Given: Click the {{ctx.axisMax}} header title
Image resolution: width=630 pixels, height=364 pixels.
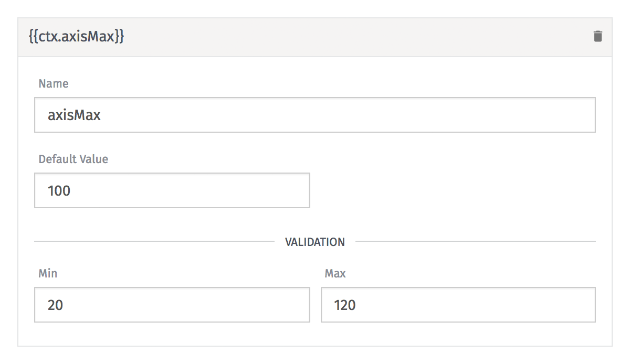Looking at the screenshot, I should pos(77,37).
